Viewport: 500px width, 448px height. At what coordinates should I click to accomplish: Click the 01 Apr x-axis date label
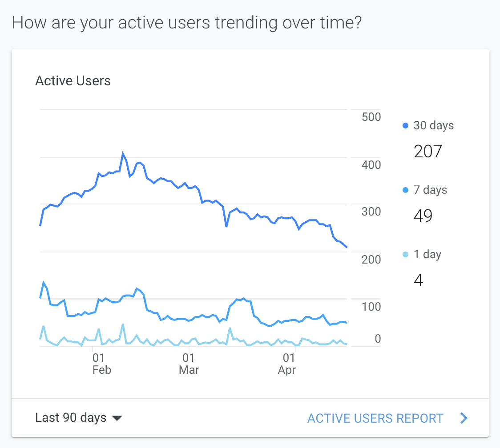(287, 364)
